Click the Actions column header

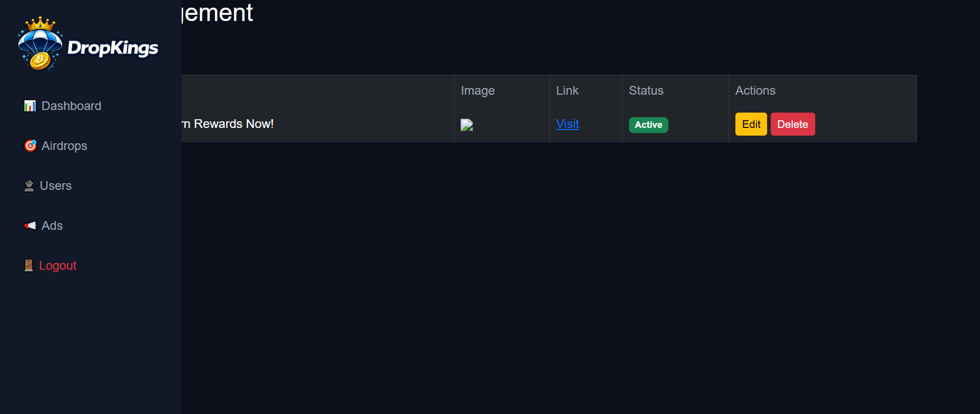(x=755, y=91)
